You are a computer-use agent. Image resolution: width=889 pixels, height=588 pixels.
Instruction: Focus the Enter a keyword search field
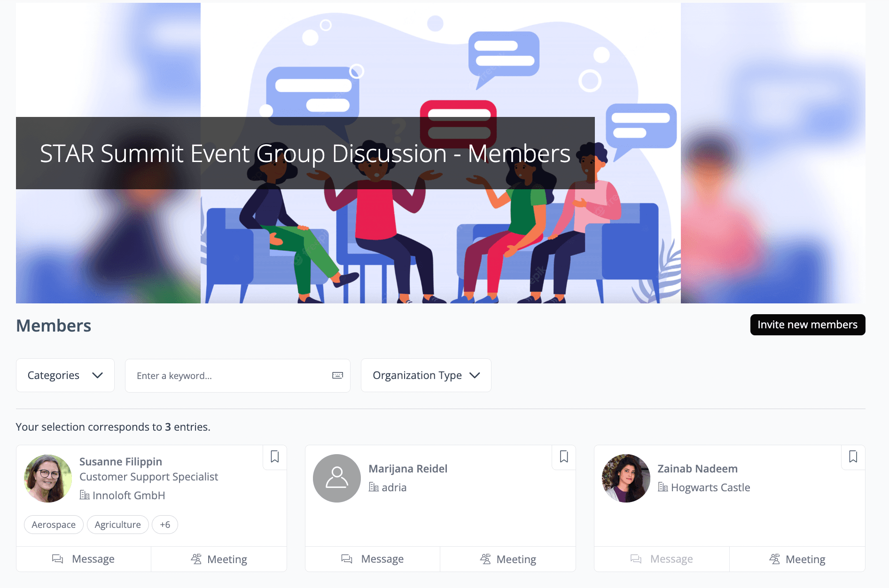coord(238,375)
